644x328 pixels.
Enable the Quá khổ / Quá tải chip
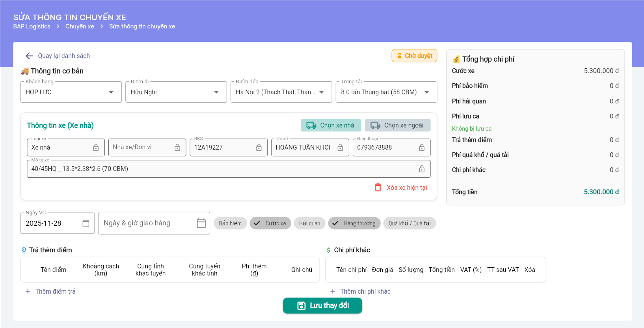point(409,223)
